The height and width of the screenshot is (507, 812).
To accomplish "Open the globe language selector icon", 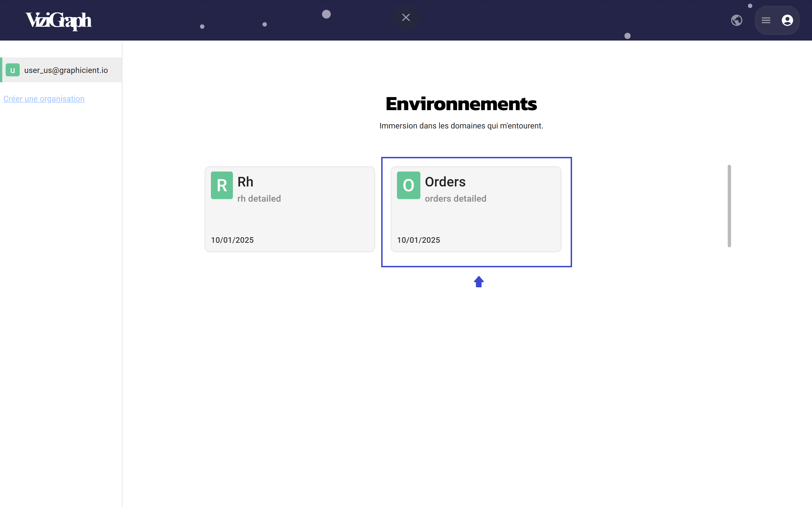I will 736,21.
